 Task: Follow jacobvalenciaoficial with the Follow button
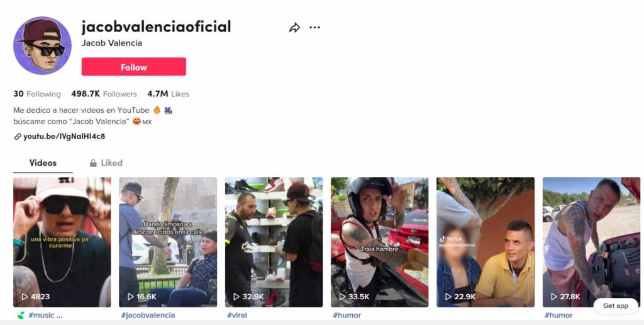pos(134,67)
